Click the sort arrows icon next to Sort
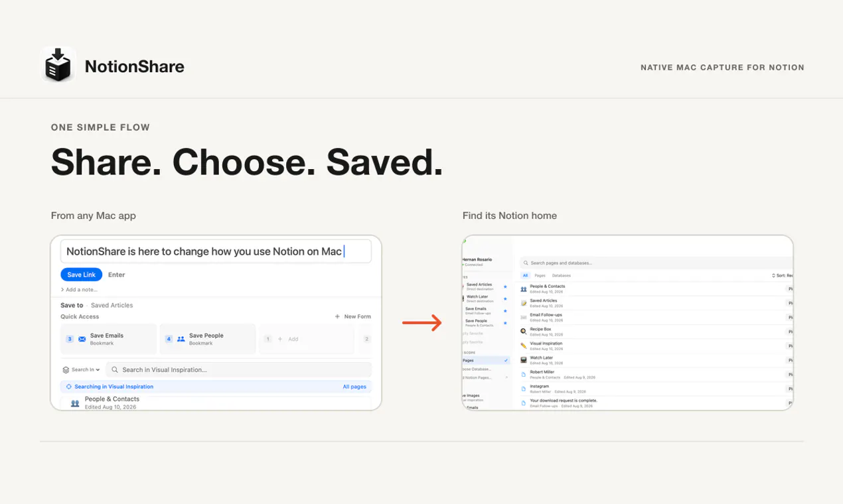Viewport: 843px width, 504px height. click(x=773, y=275)
